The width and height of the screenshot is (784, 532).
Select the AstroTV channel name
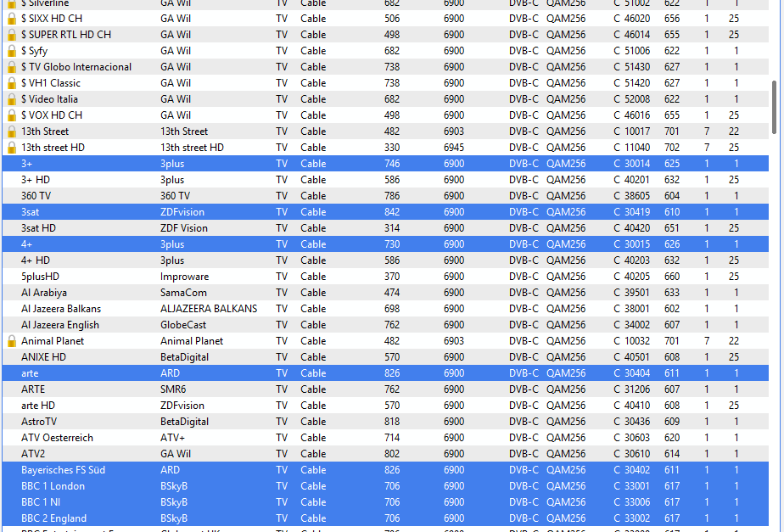[x=39, y=422]
